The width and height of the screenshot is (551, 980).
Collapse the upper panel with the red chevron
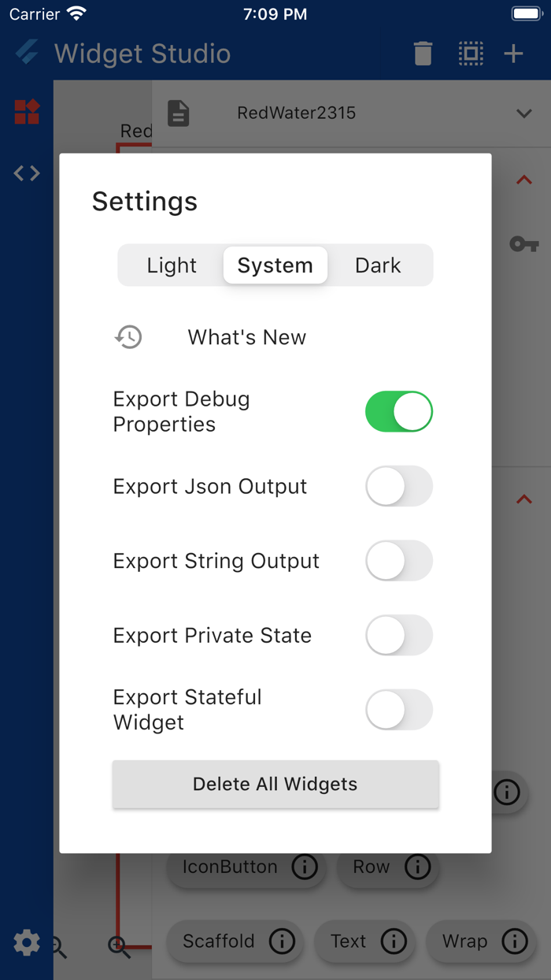point(523,180)
